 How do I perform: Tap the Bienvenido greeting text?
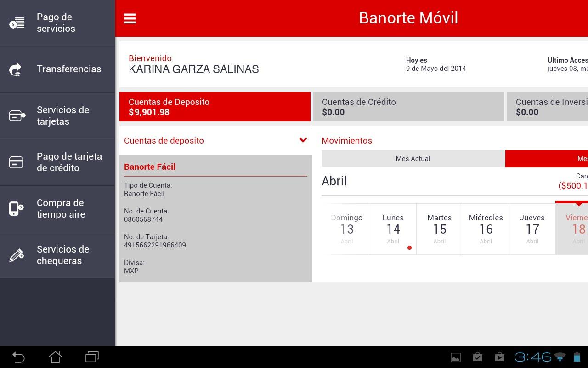[x=150, y=58]
